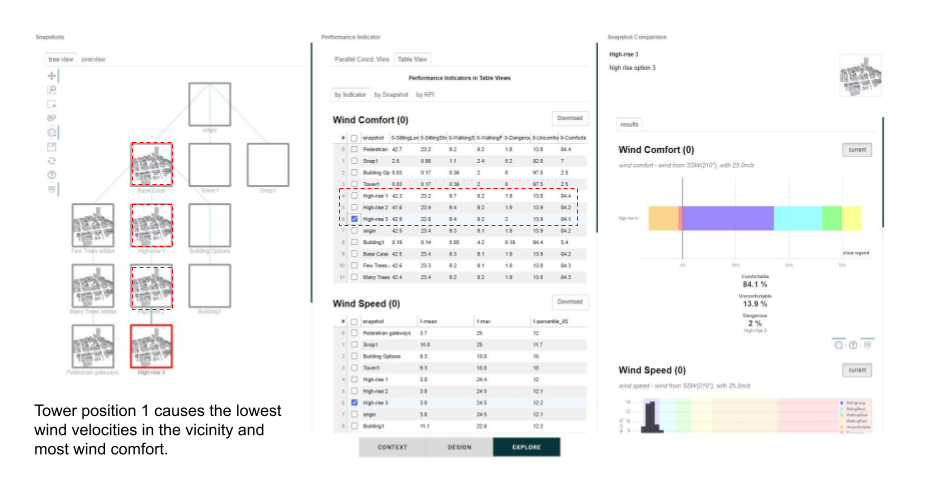Viewport: 927px width, 481px height.
Task: Check High-rise 1 row in Wind Comfort table
Action: click(x=354, y=197)
